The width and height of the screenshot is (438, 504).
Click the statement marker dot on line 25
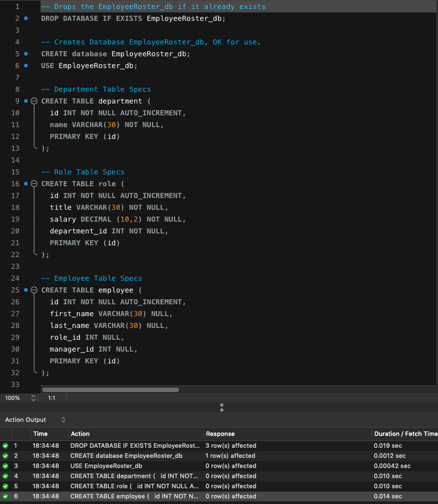[26, 290]
